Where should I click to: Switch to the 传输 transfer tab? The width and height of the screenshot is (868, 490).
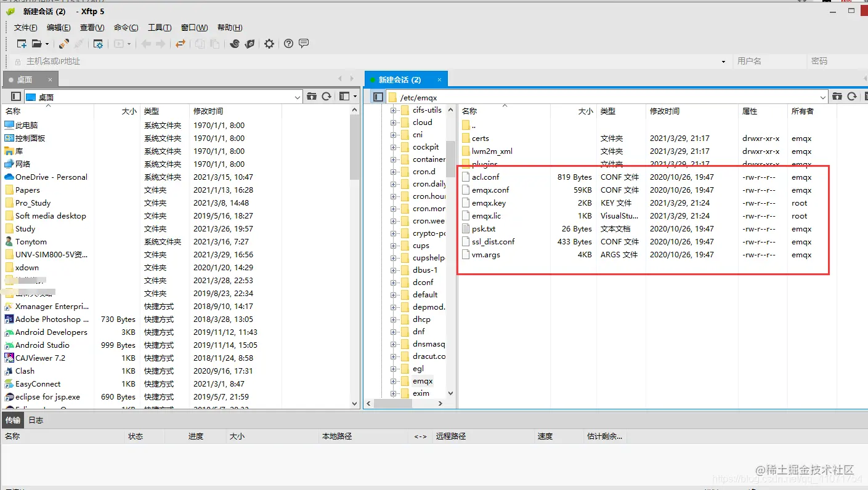pyautogui.click(x=13, y=420)
